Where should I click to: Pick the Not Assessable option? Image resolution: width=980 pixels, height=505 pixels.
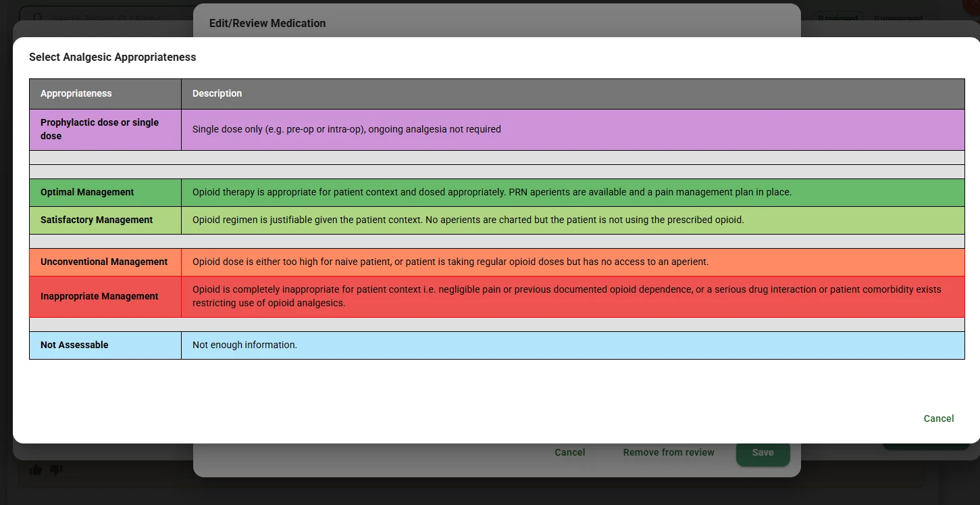pyautogui.click(x=496, y=345)
